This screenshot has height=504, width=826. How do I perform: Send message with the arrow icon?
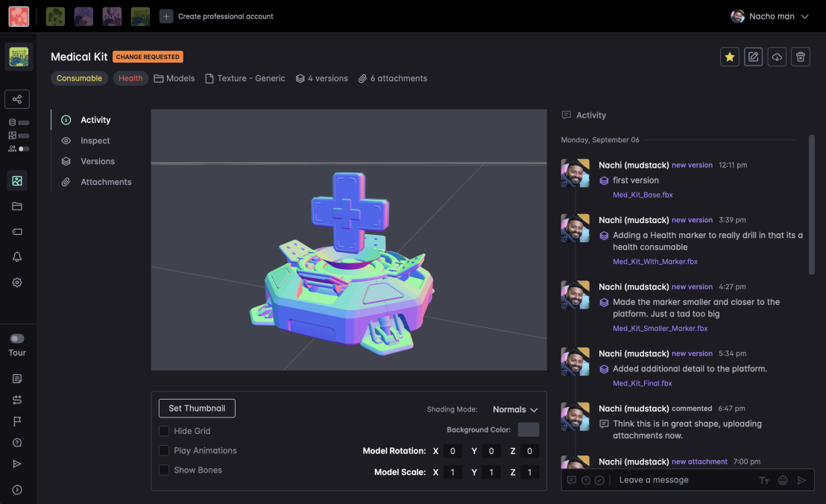[x=801, y=480]
